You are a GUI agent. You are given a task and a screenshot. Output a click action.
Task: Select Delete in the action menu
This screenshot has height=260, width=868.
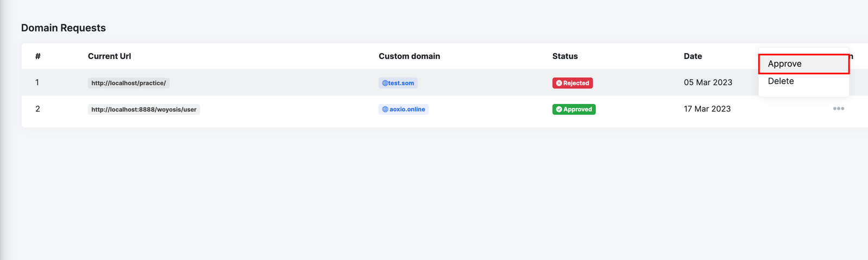pyautogui.click(x=781, y=81)
